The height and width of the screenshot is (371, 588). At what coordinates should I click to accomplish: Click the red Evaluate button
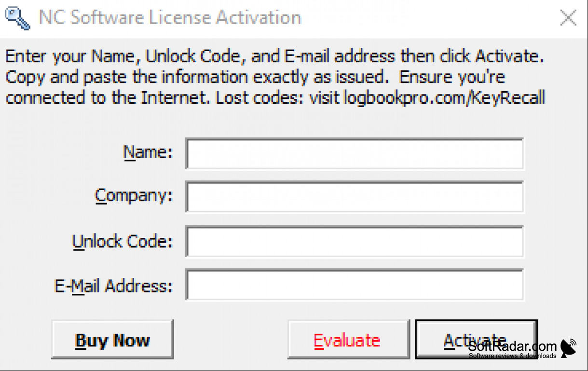coord(348,340)
